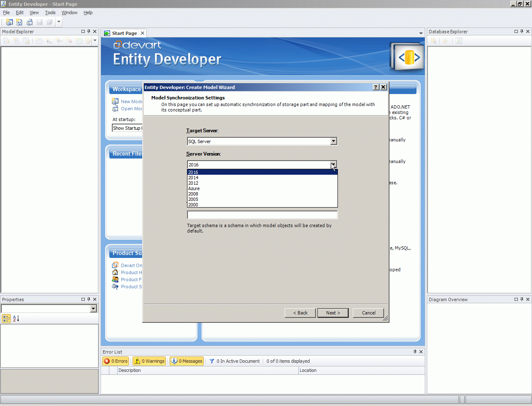Select the Start Page tab
532x406 pixels.
pos(124,33)
